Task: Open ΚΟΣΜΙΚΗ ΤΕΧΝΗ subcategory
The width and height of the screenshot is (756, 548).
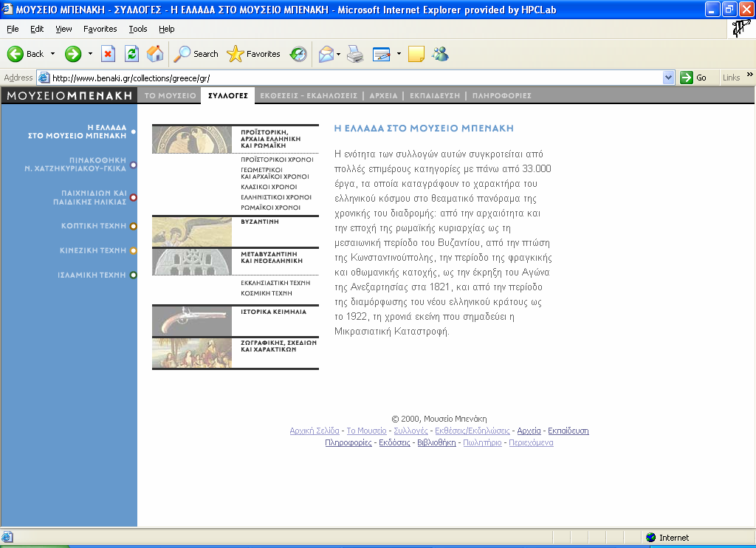Action: (x=266, y=293)
